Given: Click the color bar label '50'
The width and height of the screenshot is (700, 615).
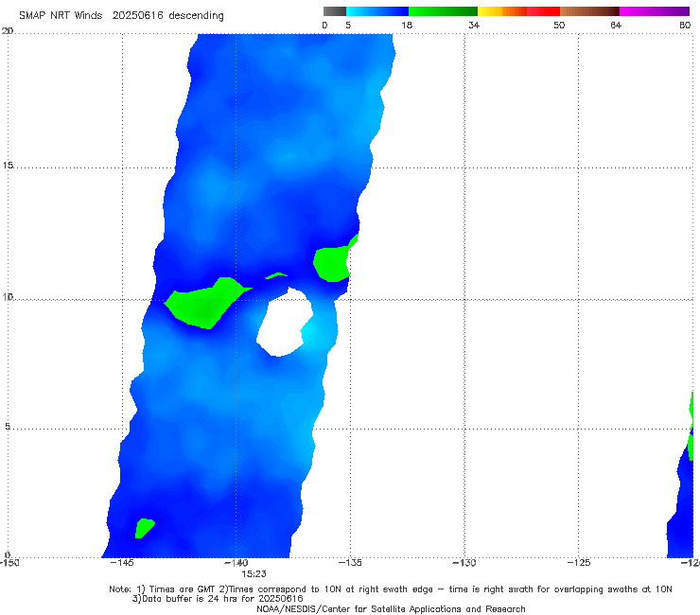Looking at the screenshot, I should (x=559, y=26).
